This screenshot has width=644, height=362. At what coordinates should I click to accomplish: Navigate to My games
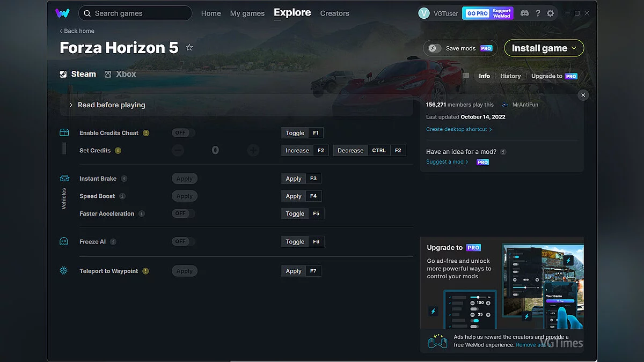pos(247,13)
